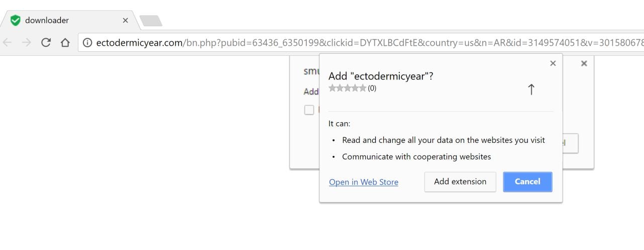Go to the browser home page
644x250 pixels.
pos(65,43)
